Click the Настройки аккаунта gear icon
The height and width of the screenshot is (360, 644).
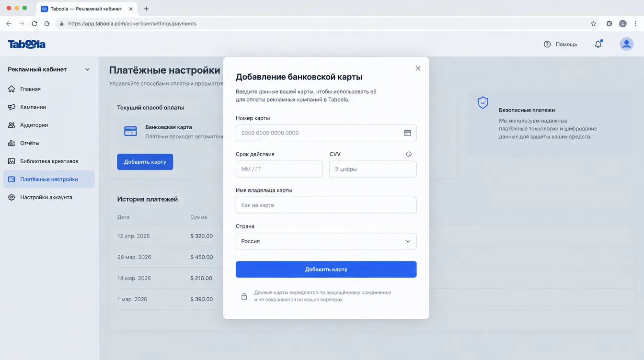click(x=11, y=197)
